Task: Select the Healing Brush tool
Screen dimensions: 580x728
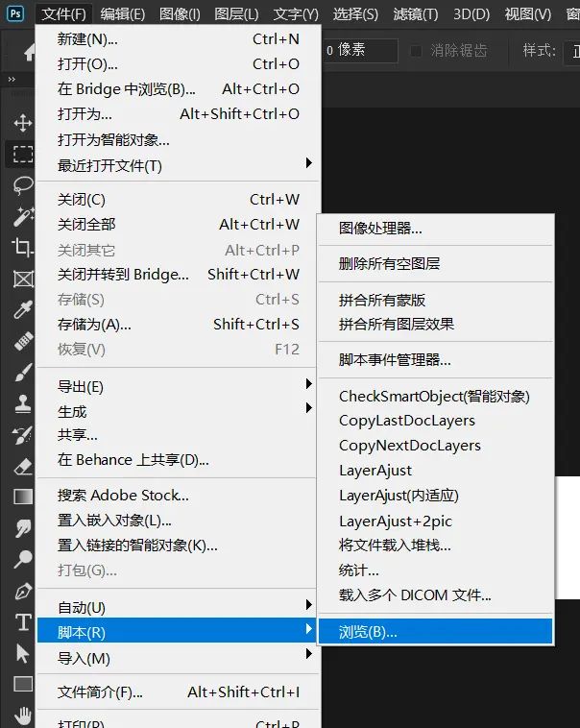Action: tap(23, 341)
